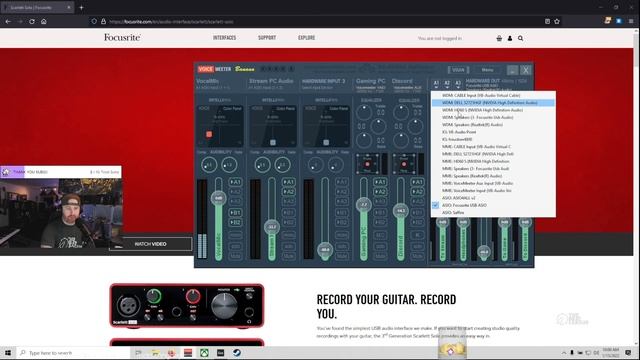Select WDM: Speakers (Realtek(R) Audio)

tap(493, 125)
